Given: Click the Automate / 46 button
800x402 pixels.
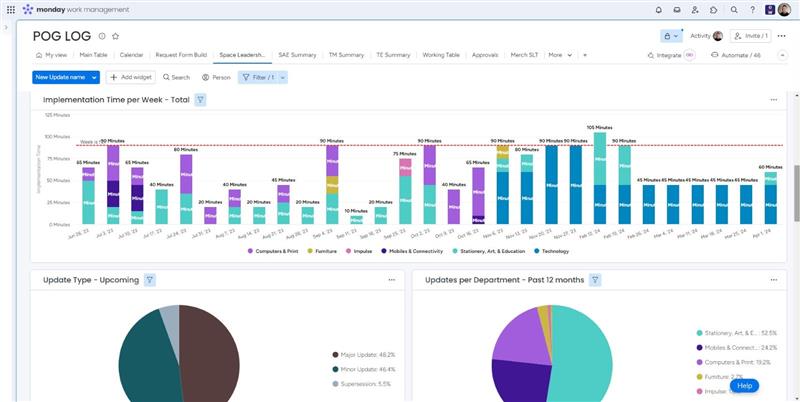Looking at the screenshot, I should [735, 55].
